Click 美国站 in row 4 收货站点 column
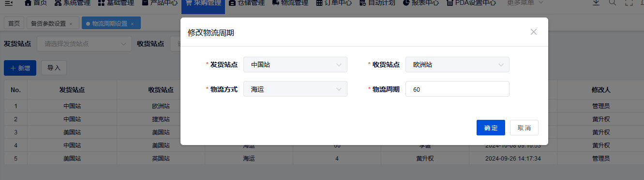 [161, 145]
